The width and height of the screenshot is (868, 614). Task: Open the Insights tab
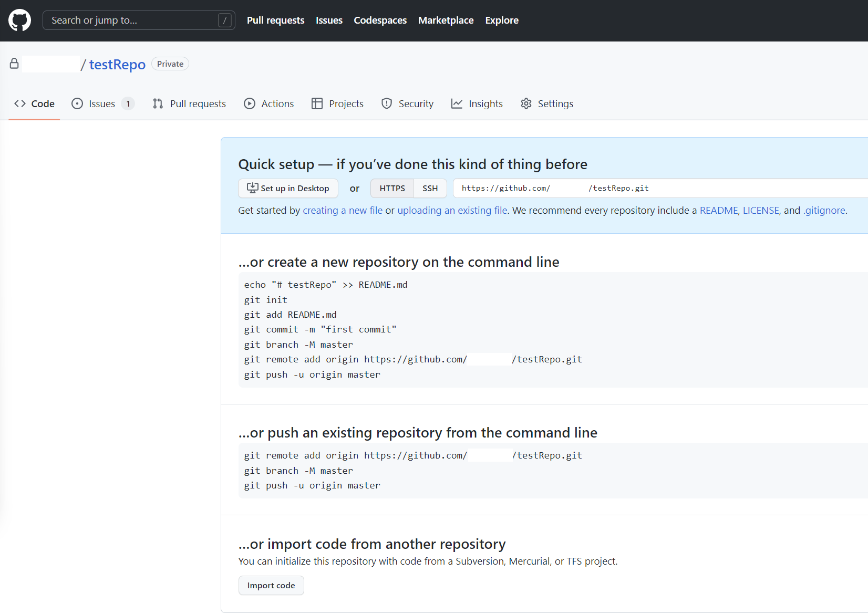pyautogui.click(x=477, y=103)
